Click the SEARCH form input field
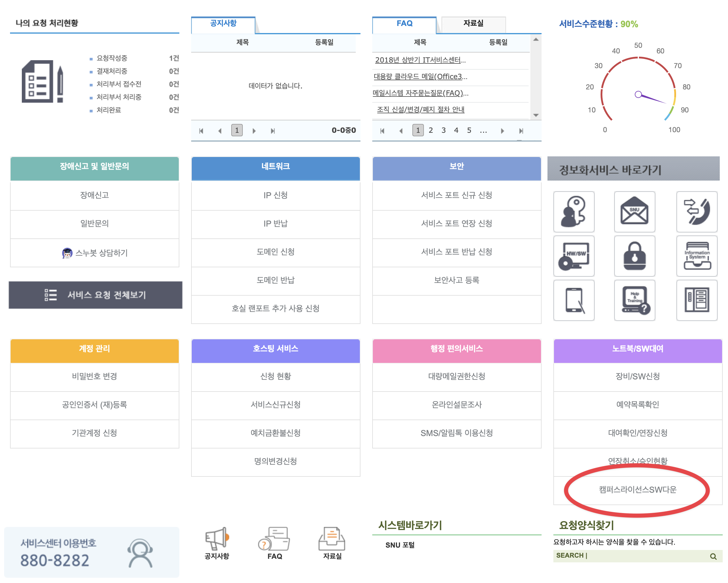This screenshot has height=583, width=728. click(x=637, y=556)
